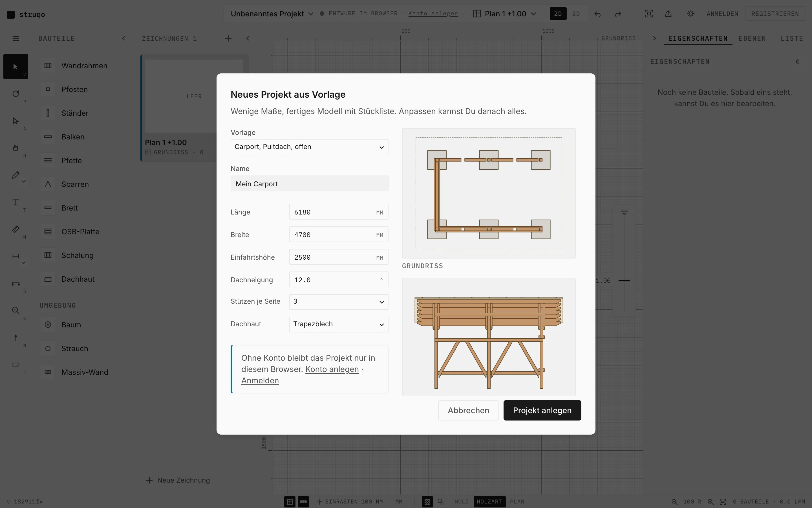Toggle EINRASTEN 100 MM snapping
The height and width of the screenshot is (508, 812).
point(350,502)
